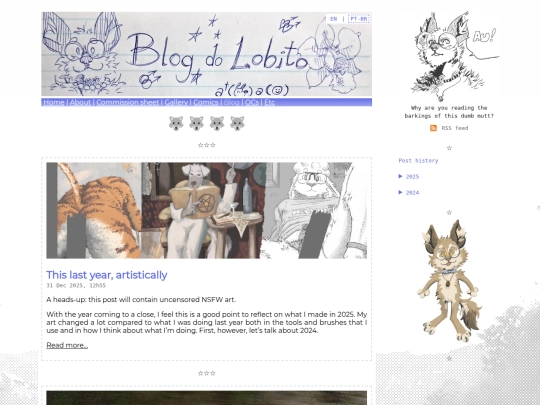Click the third wolf emoji icon
Image resolution: width=540 pixels, height=405 pixels.
(217, 123)
